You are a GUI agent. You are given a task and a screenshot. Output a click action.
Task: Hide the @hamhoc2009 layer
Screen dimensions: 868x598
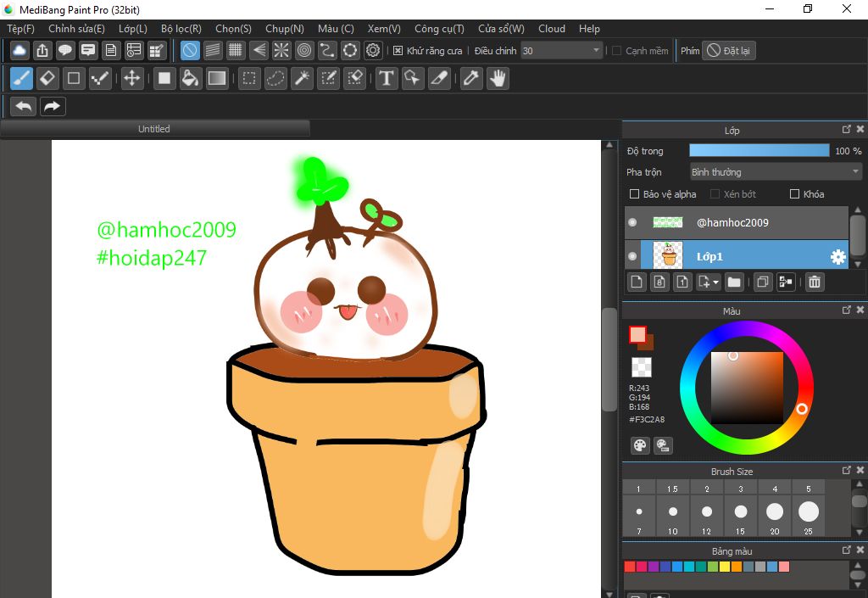[632, 222]
